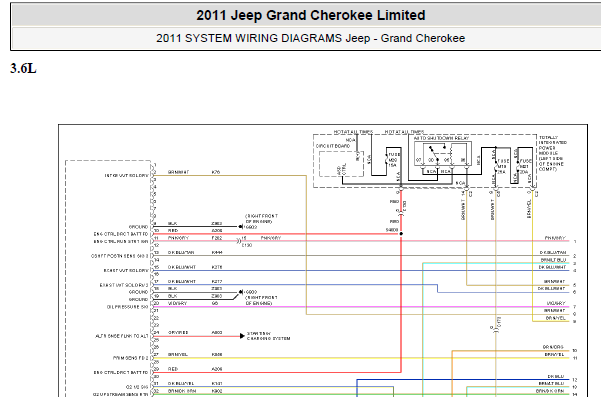
Task: Click continuation number "12" at right edge
Action: point(575,380)
